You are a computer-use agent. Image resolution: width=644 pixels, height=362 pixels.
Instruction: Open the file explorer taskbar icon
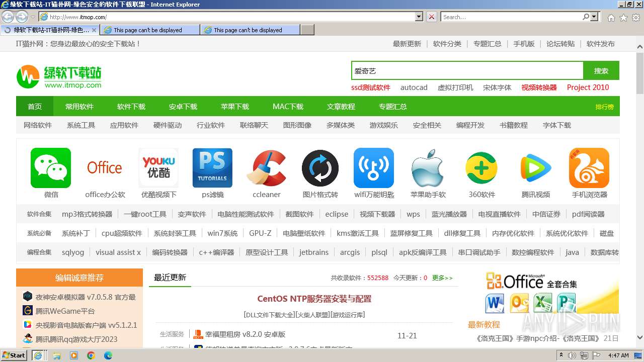click(56, 355)
